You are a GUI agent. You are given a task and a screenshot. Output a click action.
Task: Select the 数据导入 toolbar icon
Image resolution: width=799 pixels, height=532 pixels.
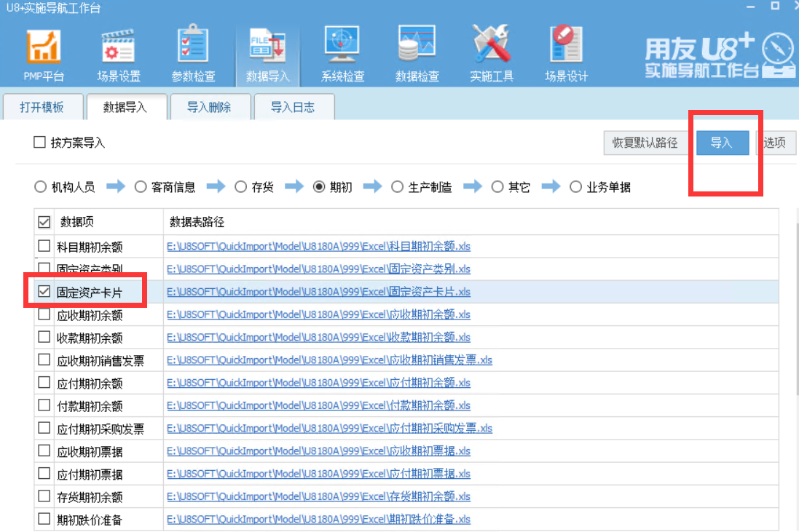[x=267, y=48]
